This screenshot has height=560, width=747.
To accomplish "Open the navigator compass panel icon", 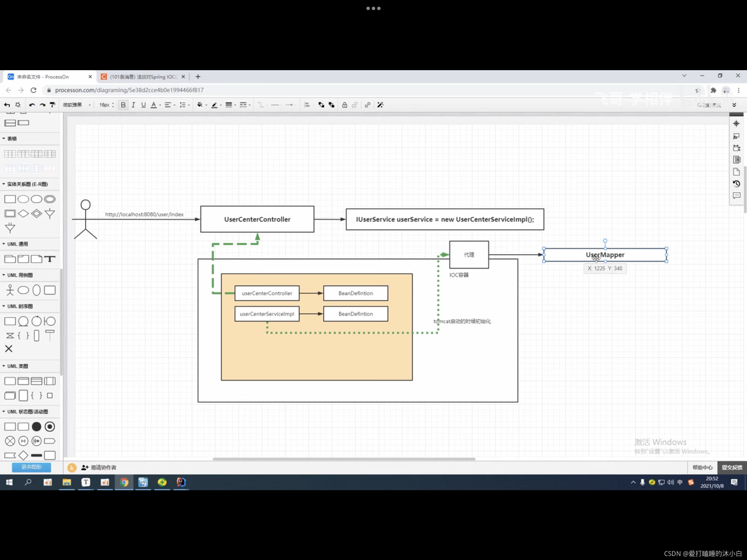I will tap(736, 124).
